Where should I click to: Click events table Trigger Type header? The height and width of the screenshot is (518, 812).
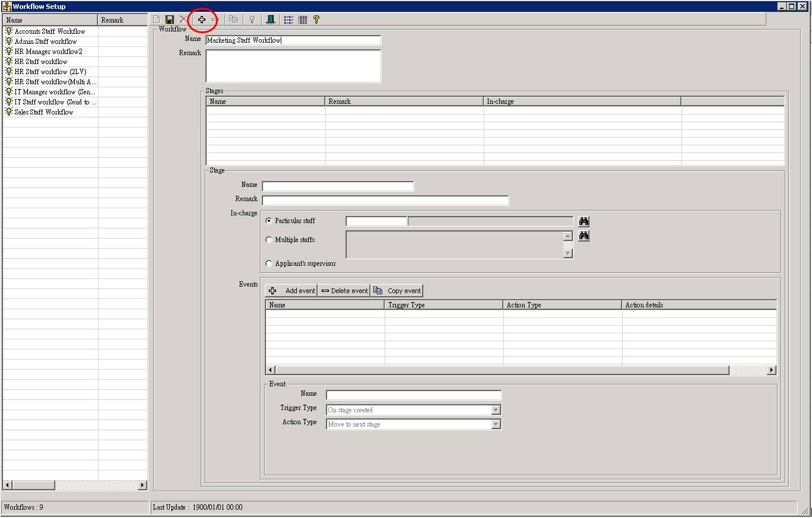[x=444, y=305]
